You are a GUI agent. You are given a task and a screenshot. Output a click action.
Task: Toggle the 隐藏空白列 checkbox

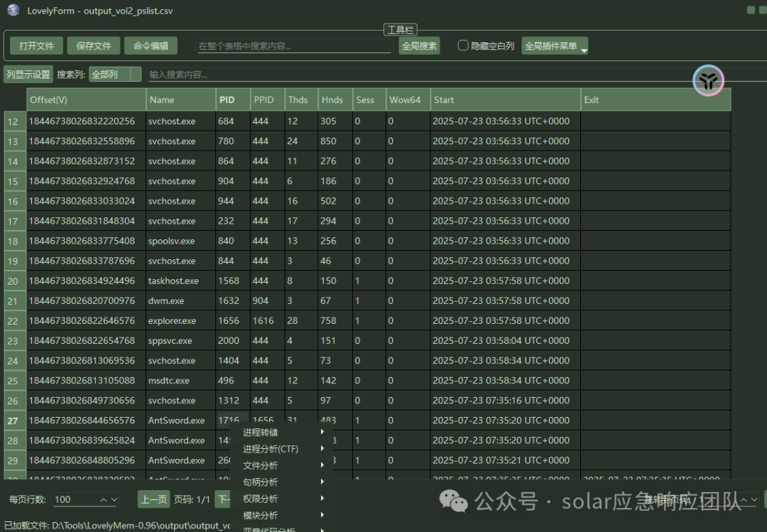click(463, 45)
